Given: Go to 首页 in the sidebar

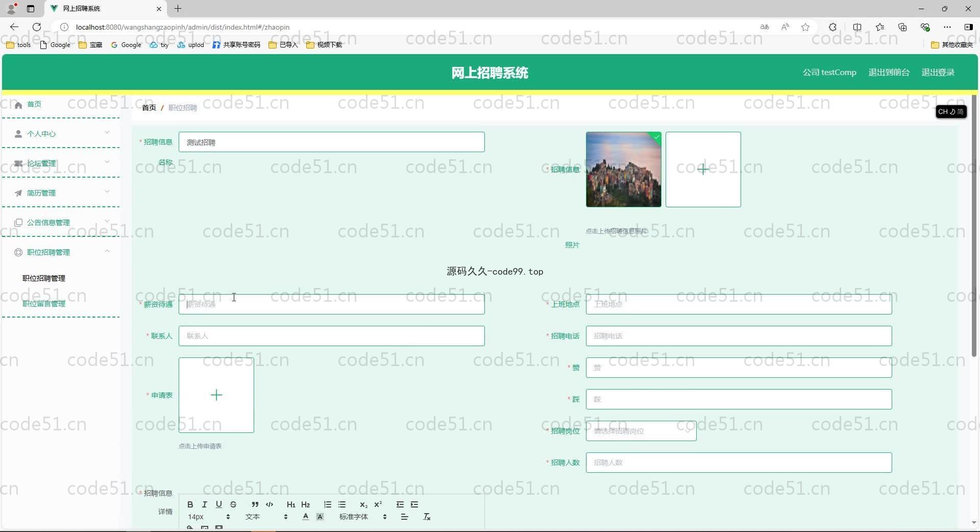Looking at the screenshot, I should (x=34, y=104).
